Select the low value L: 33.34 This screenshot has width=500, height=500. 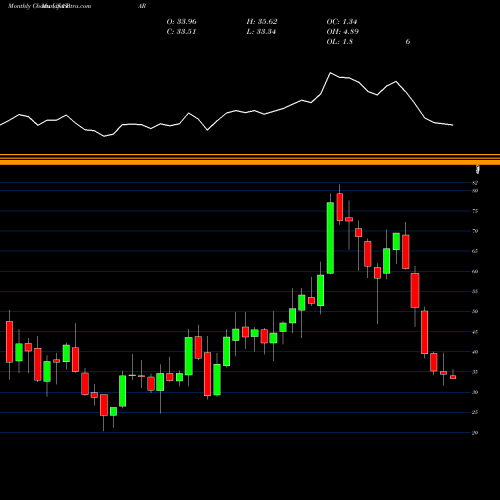point(261,32)
